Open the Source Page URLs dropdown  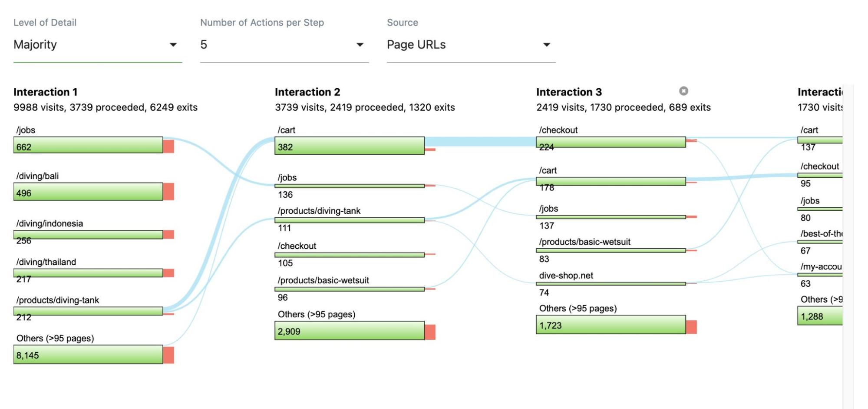coord(471,45)
